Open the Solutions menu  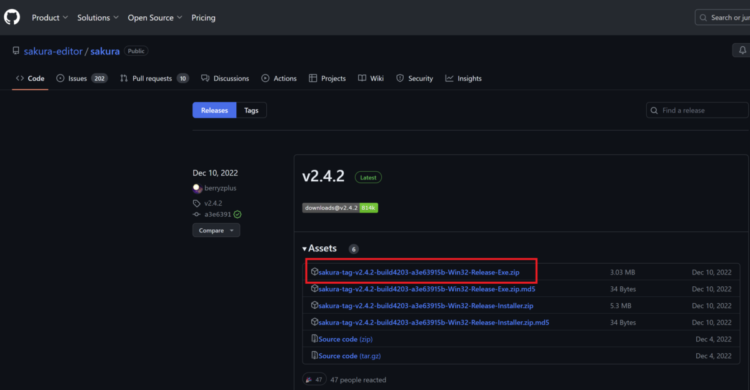[x=98, y=18]
